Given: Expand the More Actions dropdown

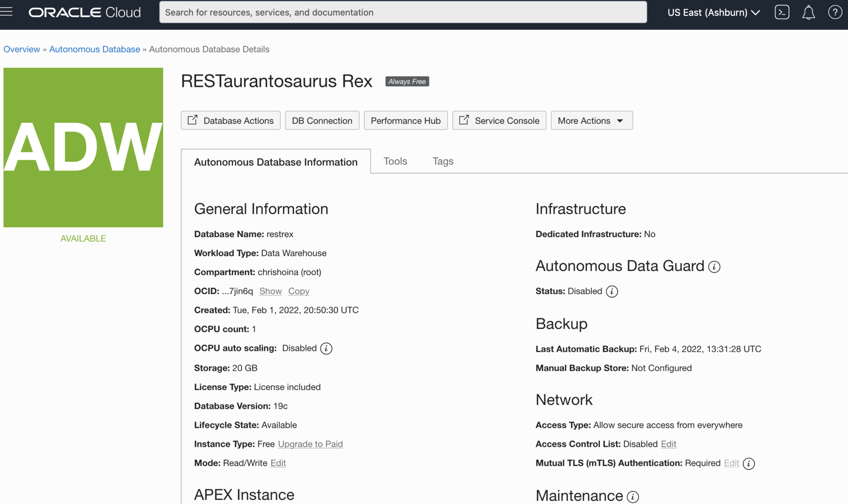Looking at the screenshot, I should (592, 120).
